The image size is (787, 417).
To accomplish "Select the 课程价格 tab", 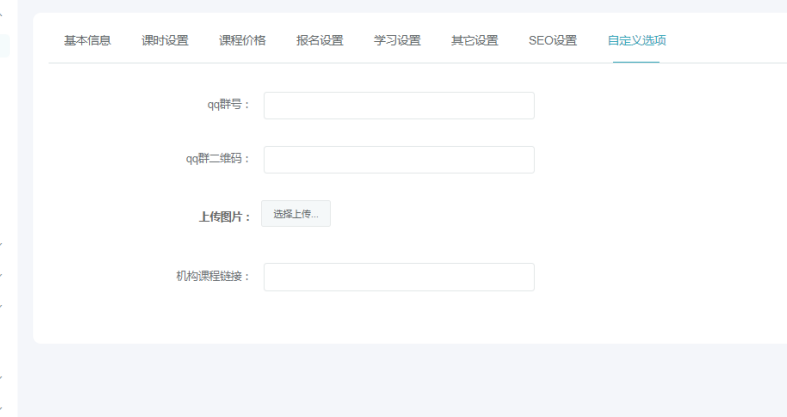I will coord(242,41).
